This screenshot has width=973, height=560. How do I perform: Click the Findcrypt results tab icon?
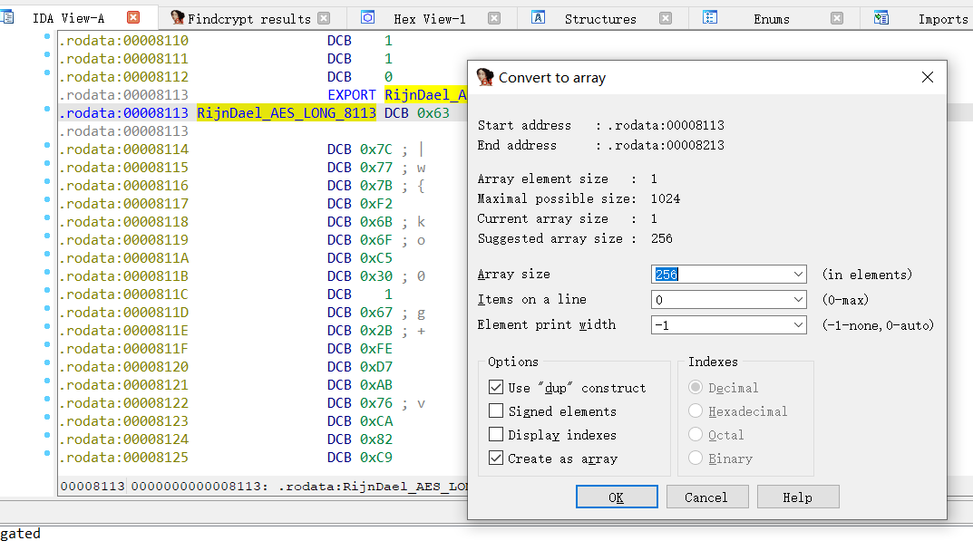(x=177, y=18)
